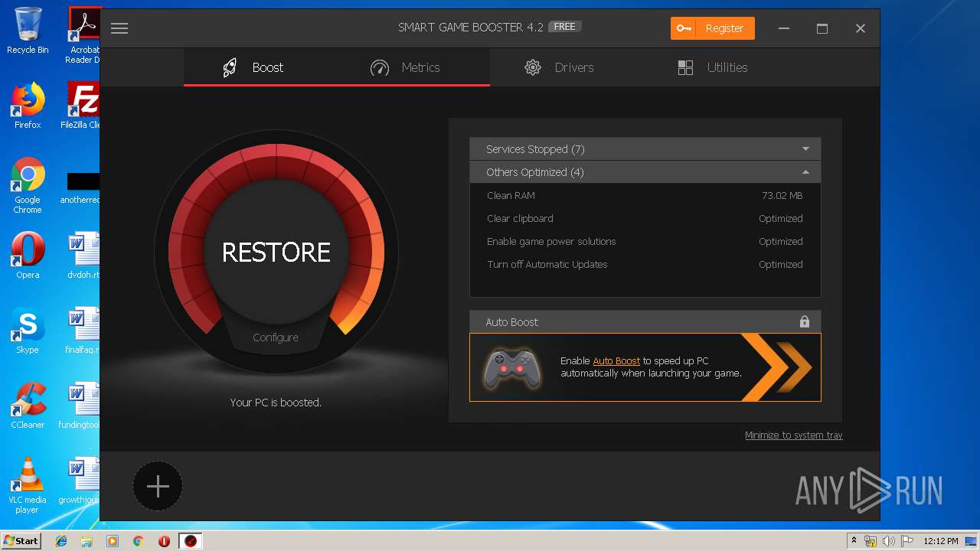Collapse the Others Optimized (4) section
980x551 pixels.
(x=645, y=171)
